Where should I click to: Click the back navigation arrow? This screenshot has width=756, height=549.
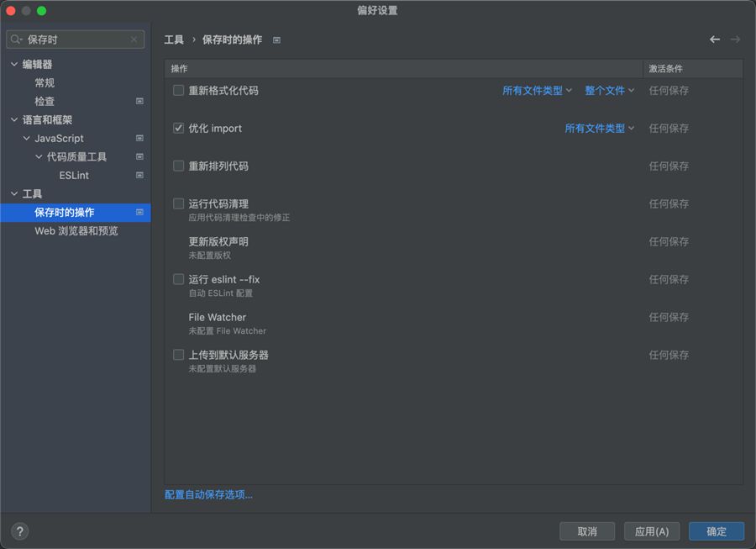pos(715,40)
